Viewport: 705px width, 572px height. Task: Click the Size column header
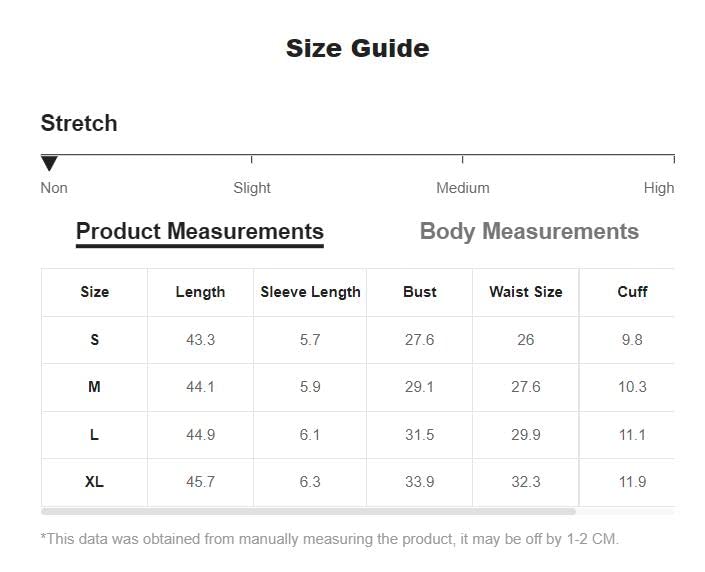point(95,292)
